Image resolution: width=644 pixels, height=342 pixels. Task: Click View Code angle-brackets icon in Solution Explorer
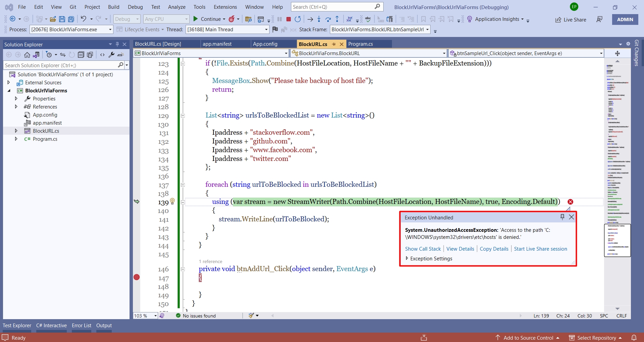click(x=102, y=55)
